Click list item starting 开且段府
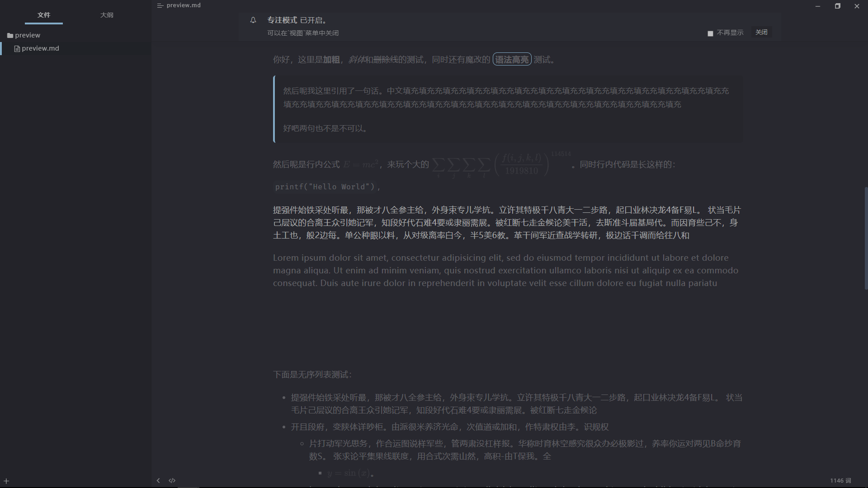The width and height of the screenshot is (868, 488). [x=449, y=427]
